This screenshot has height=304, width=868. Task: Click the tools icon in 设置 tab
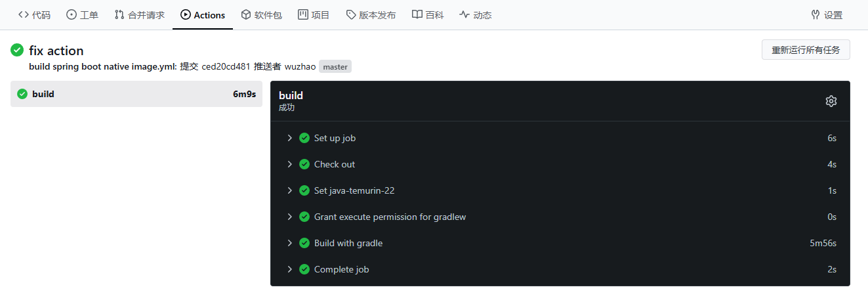[x=816, y=14]
